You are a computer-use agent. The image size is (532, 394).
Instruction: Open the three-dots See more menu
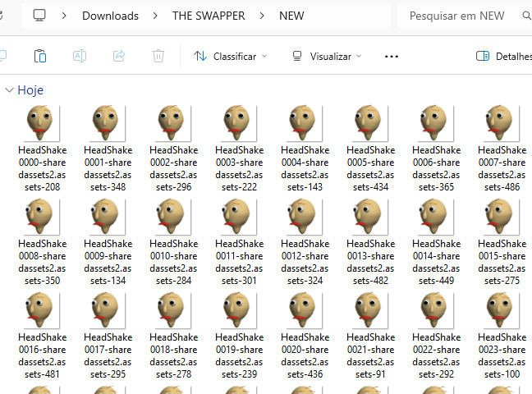tap(392, 57)
